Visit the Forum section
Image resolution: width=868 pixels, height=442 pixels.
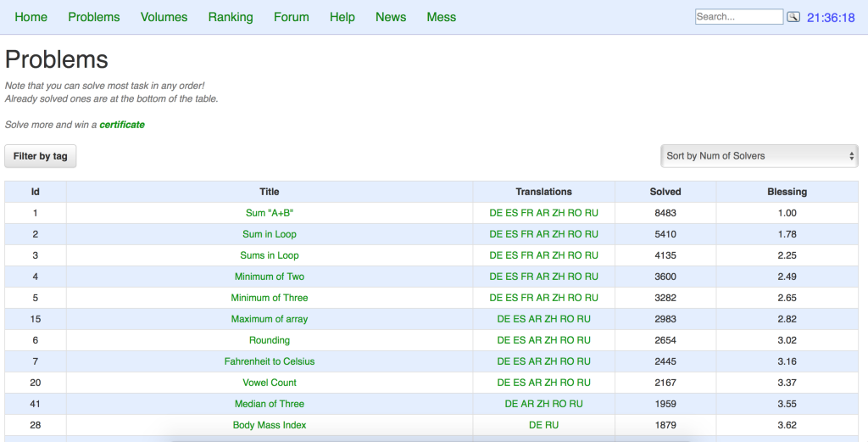click(x=292, y=17)
